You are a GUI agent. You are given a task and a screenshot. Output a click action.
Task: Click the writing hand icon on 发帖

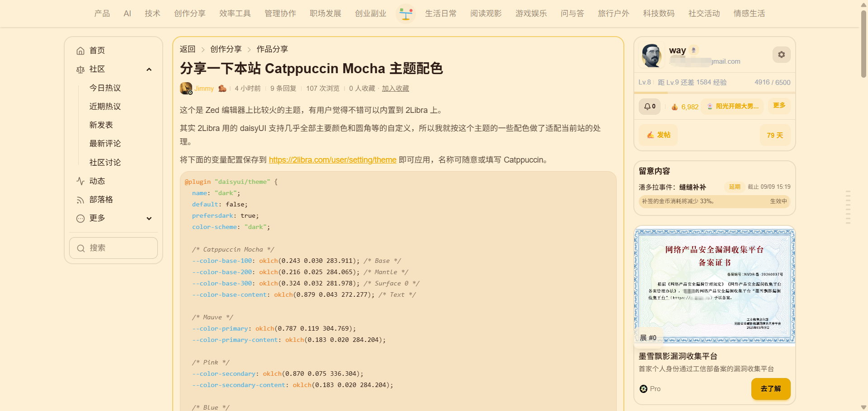651,135
